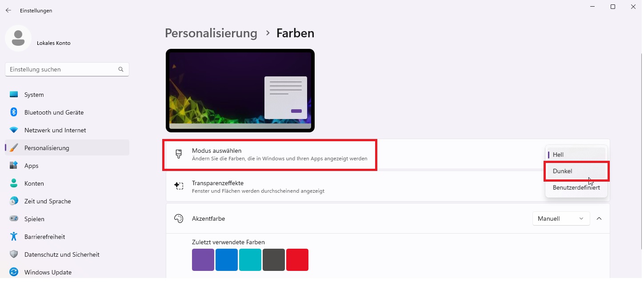Open the Manuell accent color dropdown
This screenshot has width=644, height=286.
point(561,218)
